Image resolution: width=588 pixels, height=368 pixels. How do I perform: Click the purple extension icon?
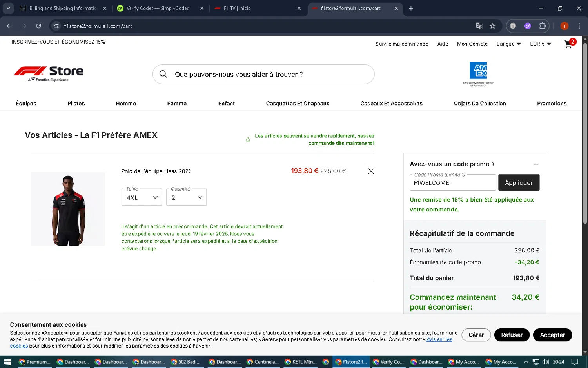point(528,26)
